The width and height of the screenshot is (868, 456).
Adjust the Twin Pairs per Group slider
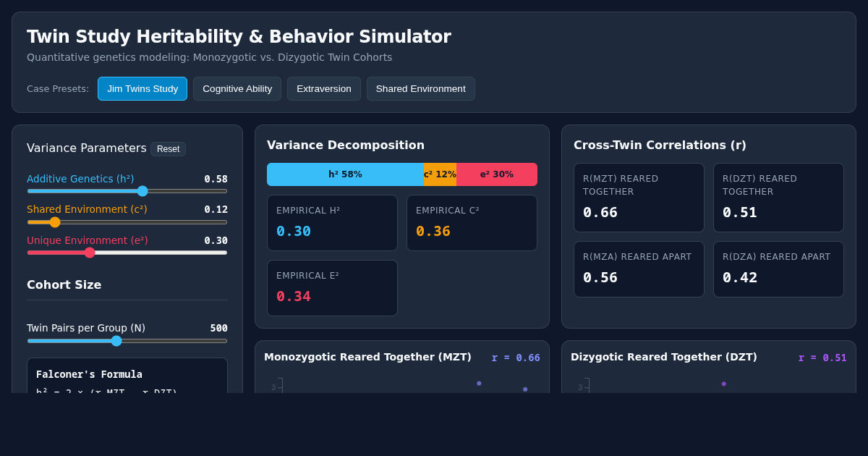(127, 341)
